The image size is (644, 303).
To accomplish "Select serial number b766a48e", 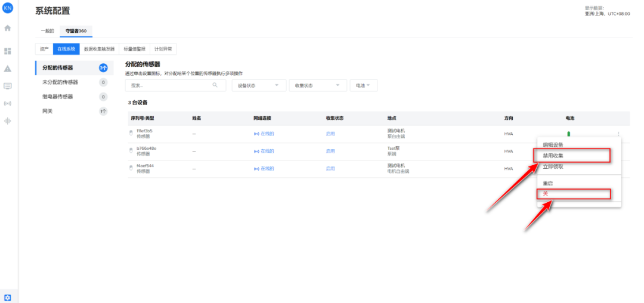I will click(x=147, y=148).
